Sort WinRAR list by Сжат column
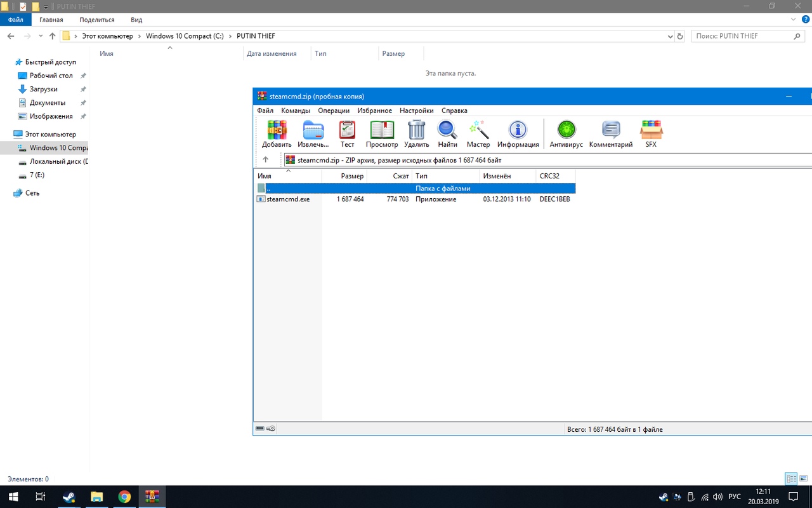The image size is (812, 508). pyautogui.click(x=390, y=176)
